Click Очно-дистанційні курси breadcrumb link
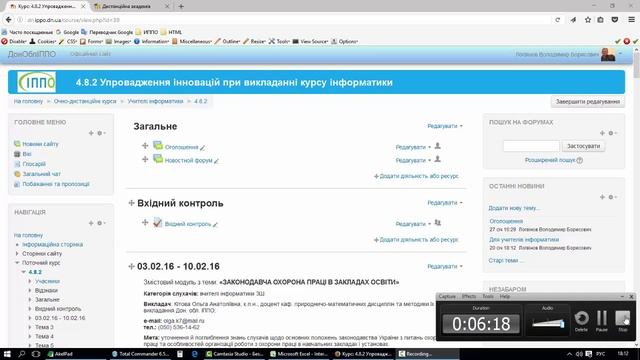Viewport: 640px width, 360px height. coord(85,101)
